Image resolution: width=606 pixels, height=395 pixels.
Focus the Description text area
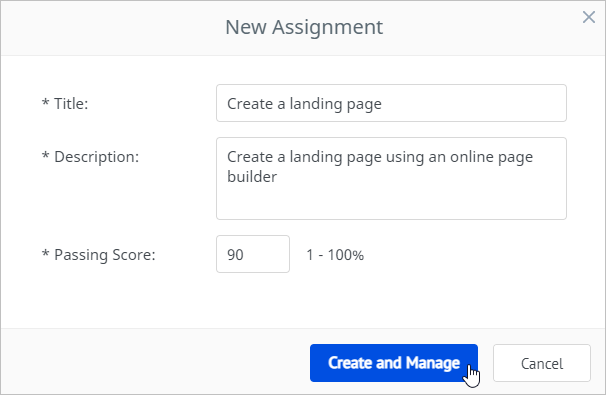391,179
